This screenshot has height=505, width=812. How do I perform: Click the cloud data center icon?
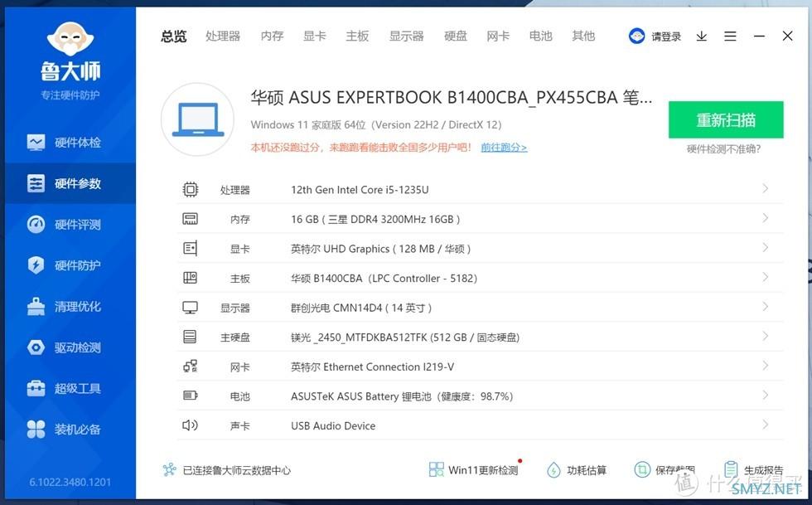[169, 469]
